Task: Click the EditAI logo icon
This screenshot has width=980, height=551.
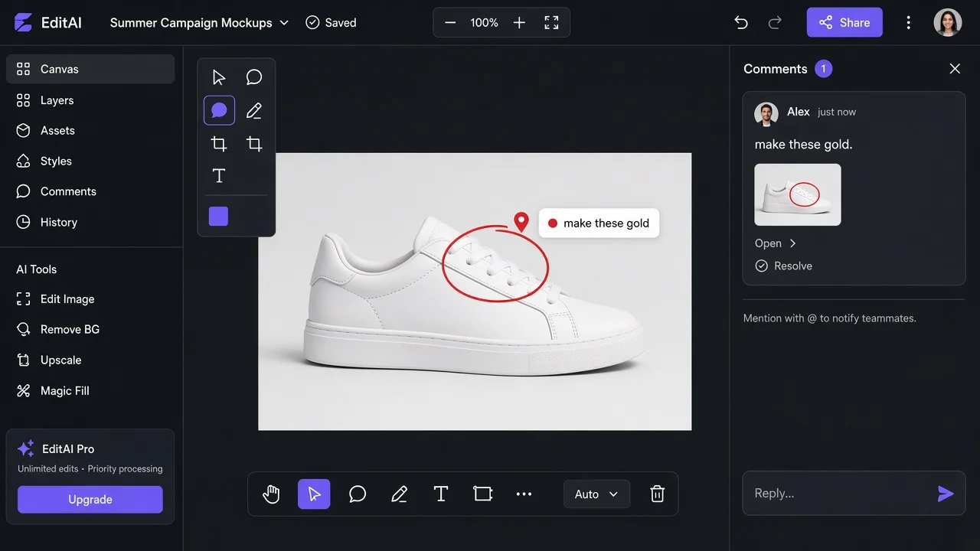Action: pyautogui.click(x=23, y=23)
